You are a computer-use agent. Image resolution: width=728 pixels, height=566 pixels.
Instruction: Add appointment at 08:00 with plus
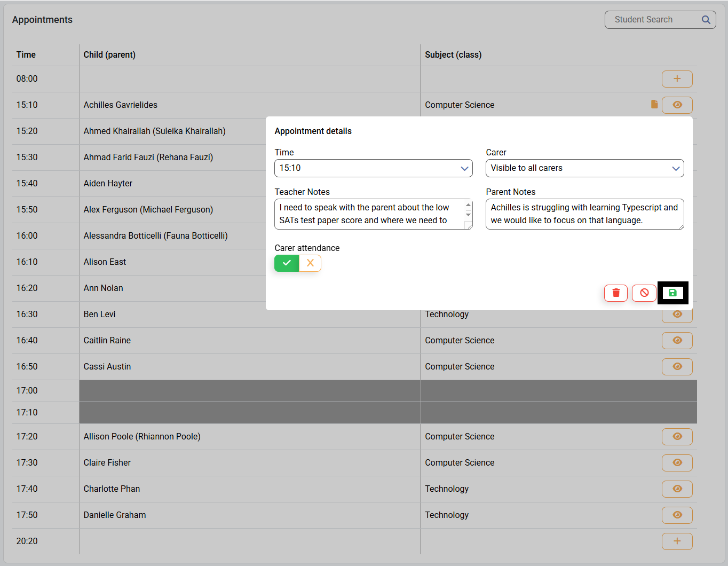[x=677, y=79]
